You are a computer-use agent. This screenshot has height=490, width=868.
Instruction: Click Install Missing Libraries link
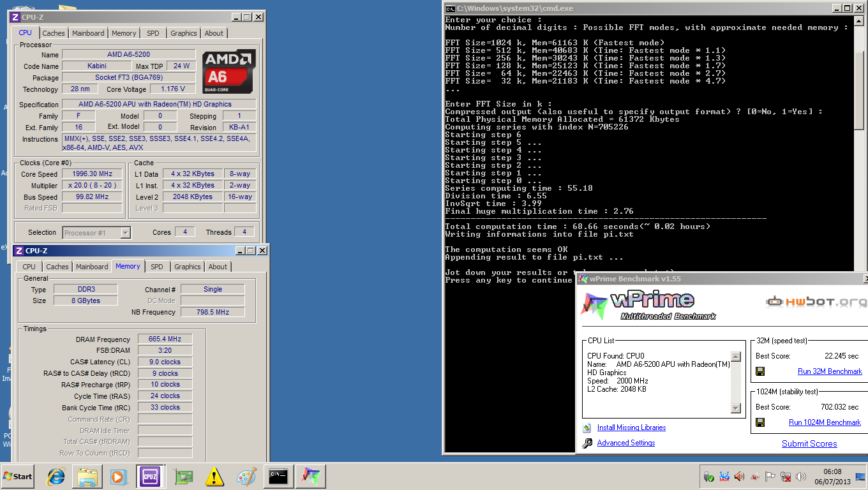click(x=631, y=427)
